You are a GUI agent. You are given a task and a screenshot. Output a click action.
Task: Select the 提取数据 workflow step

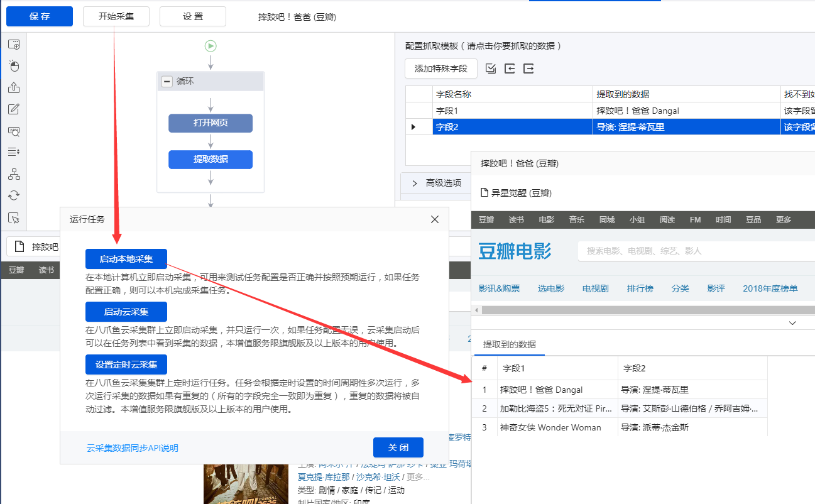pos(211,160)
